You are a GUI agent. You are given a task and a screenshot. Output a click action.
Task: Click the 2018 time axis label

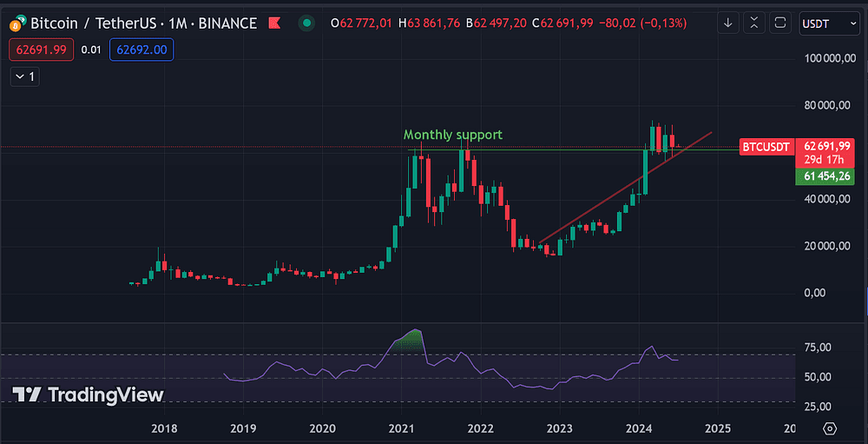coord(164,428)
